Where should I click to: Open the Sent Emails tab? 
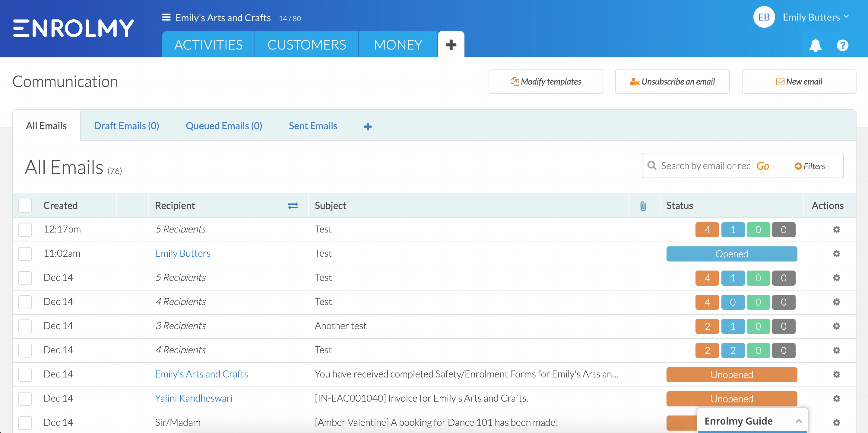click(x=313, y=125)
